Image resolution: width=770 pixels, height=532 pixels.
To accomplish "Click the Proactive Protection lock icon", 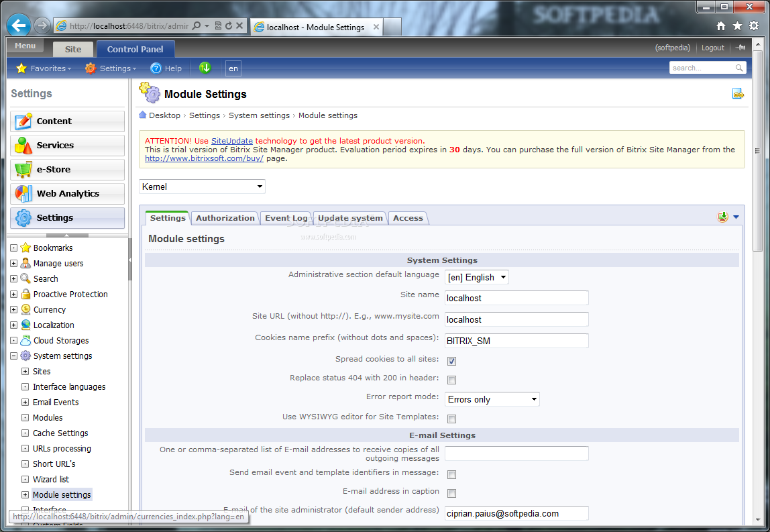I will 25,295.
